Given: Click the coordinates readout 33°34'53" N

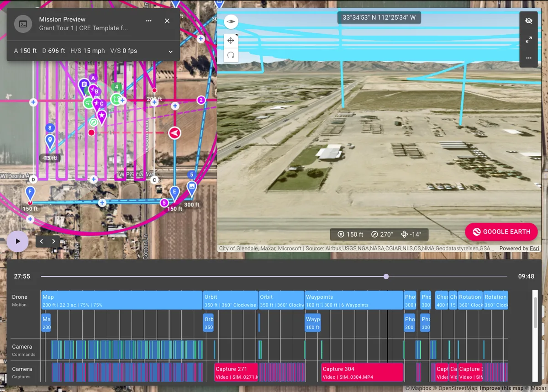Looking at the screenshot, I should coord(379,18).
